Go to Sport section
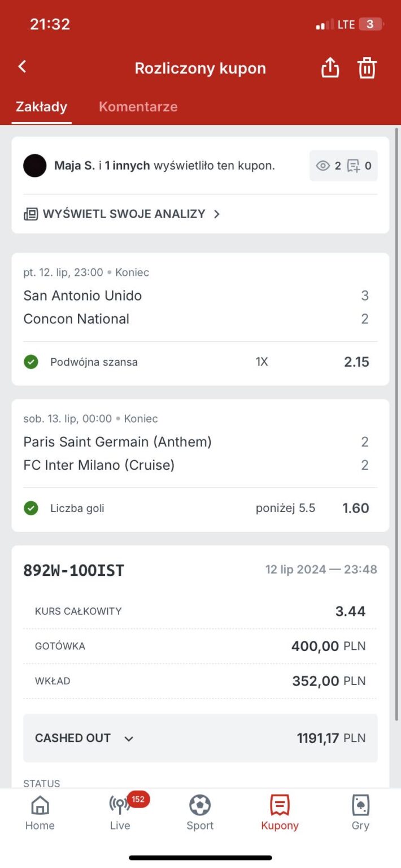Screen dimensions: 401x868 coord(200,813)
